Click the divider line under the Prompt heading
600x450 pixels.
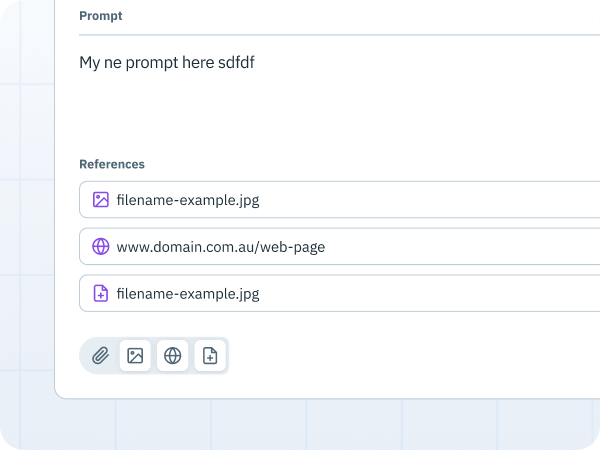(339, 35)
